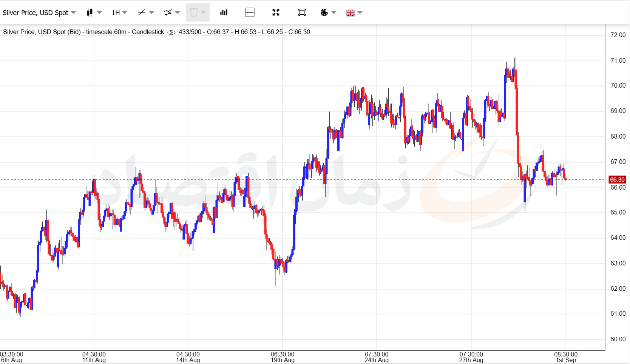Screen dimensions: 630x364
Task: Click the red 66.30 current price label
Action: tap(617, 180)
